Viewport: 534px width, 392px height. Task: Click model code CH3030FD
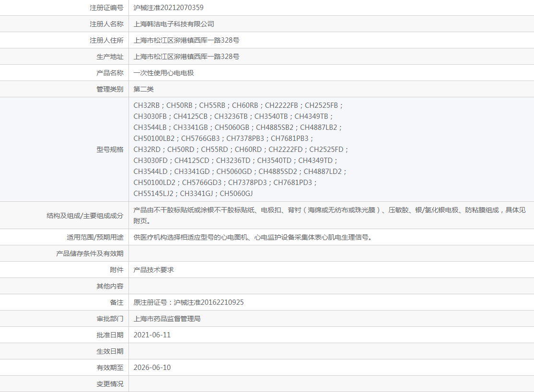point(151,161)
